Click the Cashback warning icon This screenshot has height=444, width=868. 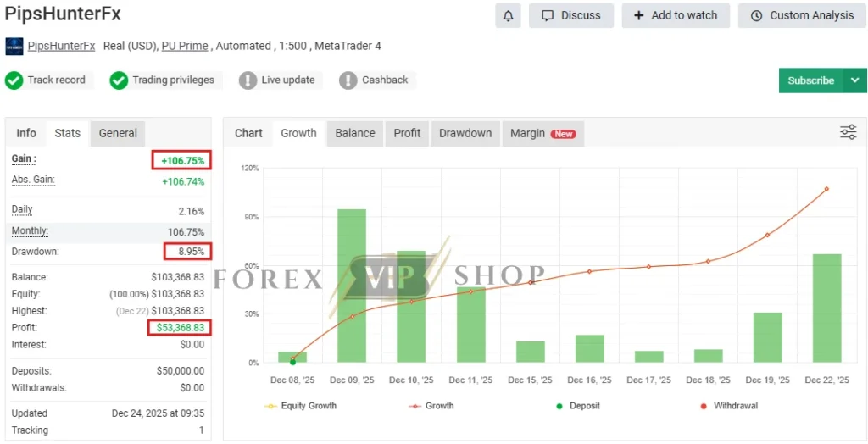pyautogui.click(x=348, y=80)
